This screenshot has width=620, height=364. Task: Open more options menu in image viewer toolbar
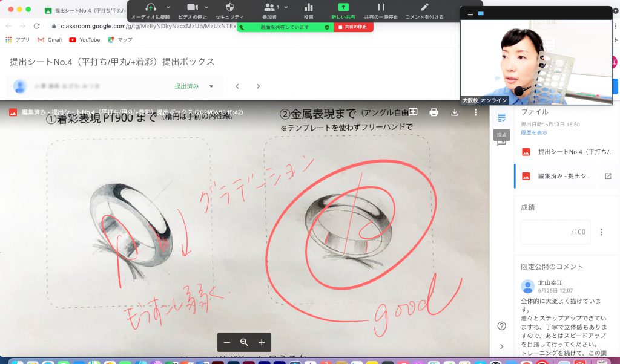click(x=475, y=112)
